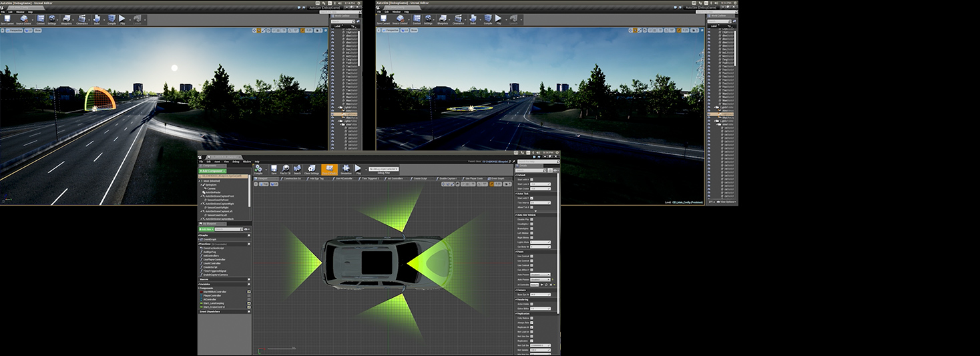980x356 pixels.
Task: Open the Asset menu in Blueprint editor
Action: 217,162
